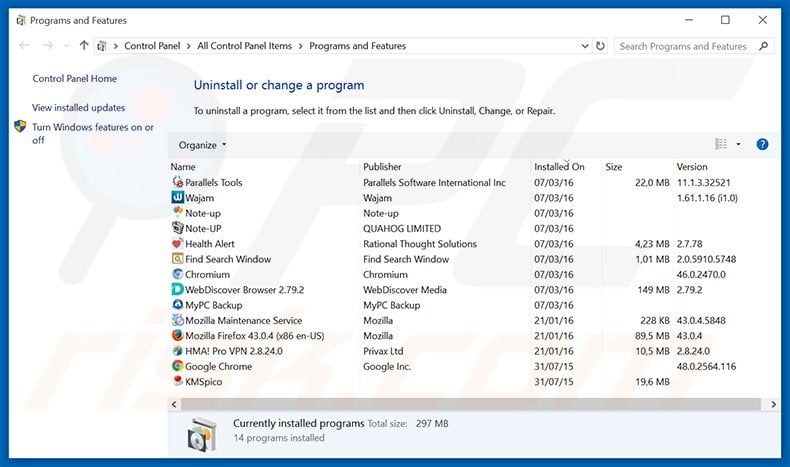
Task: Sort list by Publisher column header
Action: pyautogui.click(x=382, y=167)
